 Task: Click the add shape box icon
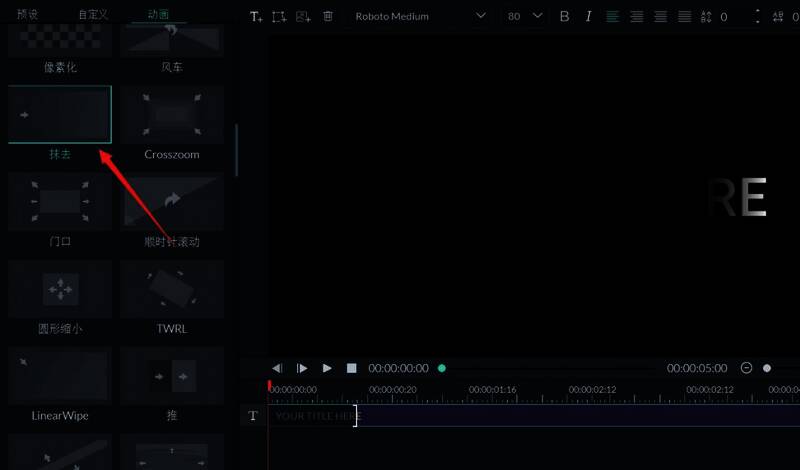pos(279,17)
